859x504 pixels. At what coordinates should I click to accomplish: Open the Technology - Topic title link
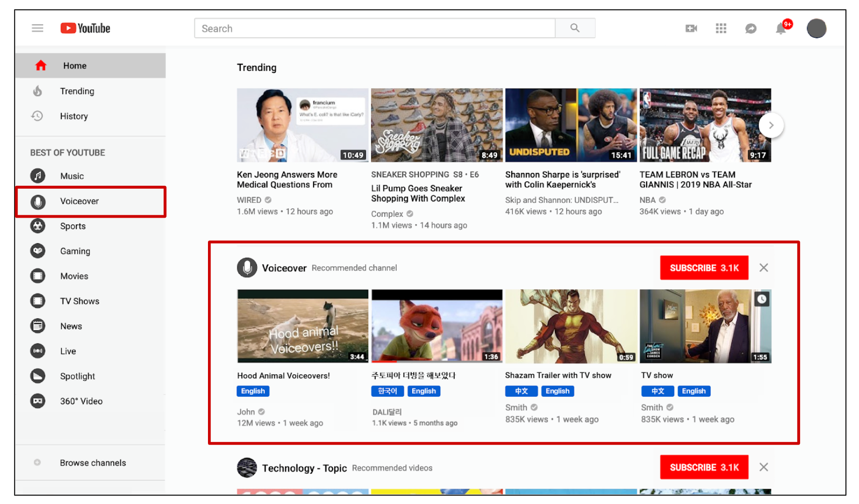pos(304,468)
